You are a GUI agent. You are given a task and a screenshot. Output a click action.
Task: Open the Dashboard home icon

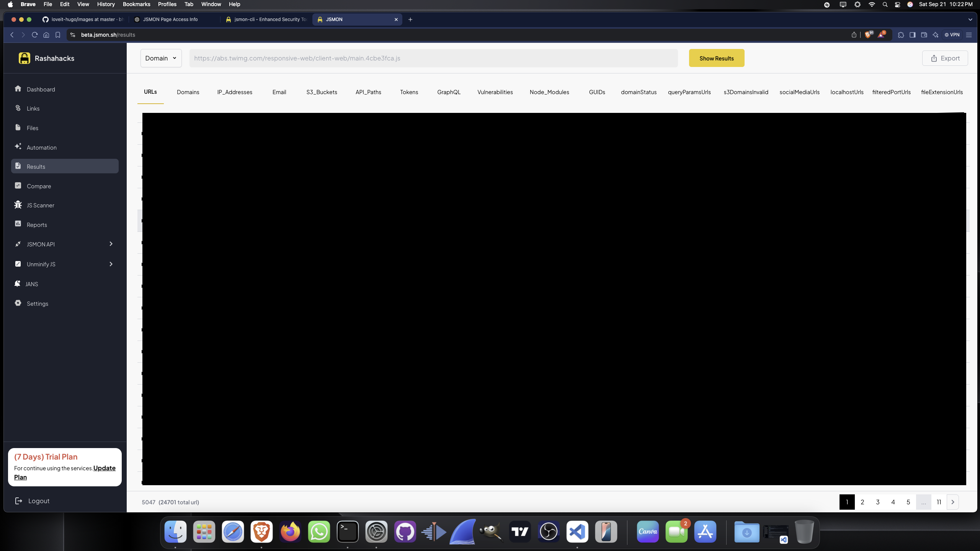pyautogui.click(x=18, y=89)
